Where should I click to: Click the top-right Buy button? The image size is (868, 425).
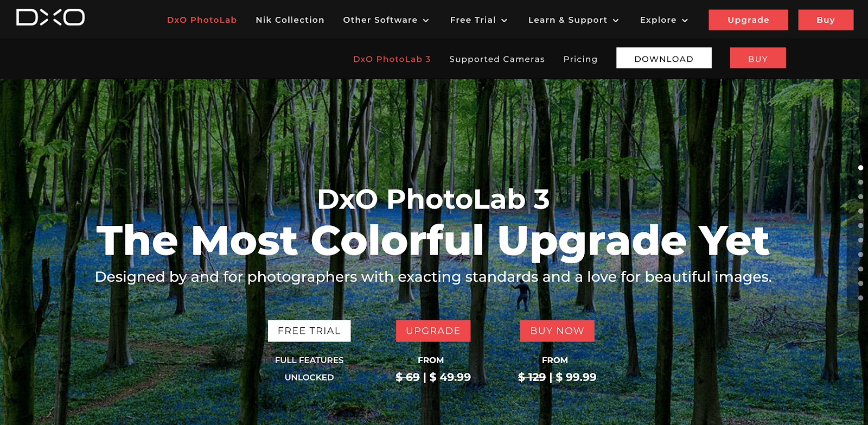[826, 20]
